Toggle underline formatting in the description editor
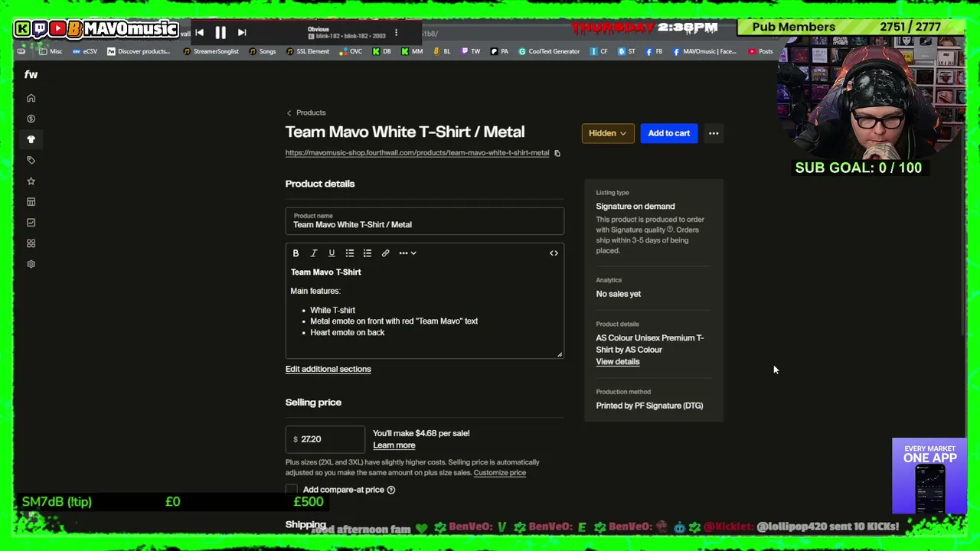 click(332, 253)
